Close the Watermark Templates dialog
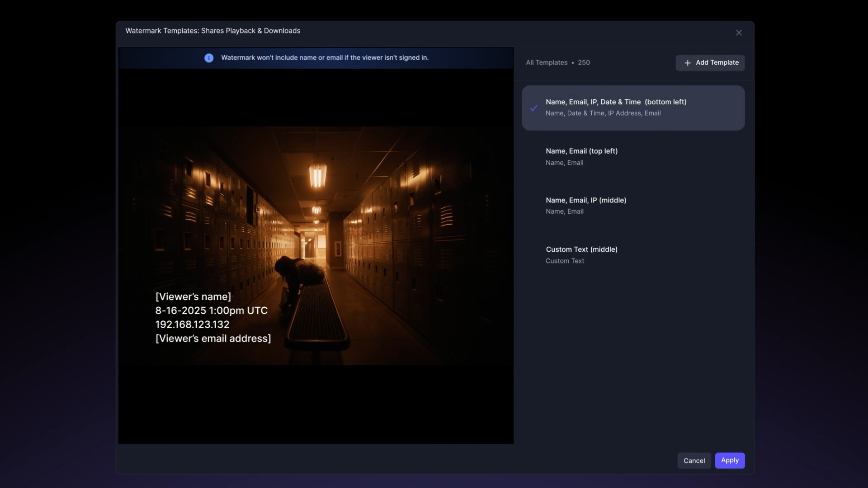868x488 pixels. [x=739, y=33]
